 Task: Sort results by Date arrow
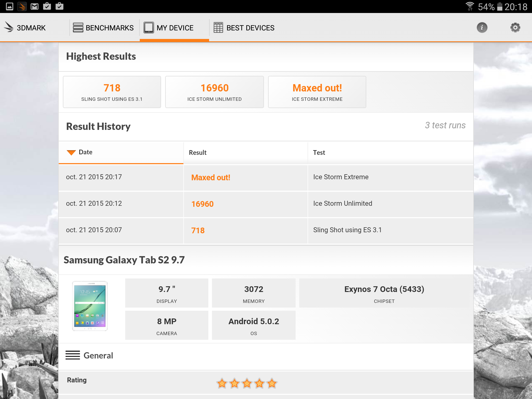point(71,152)
